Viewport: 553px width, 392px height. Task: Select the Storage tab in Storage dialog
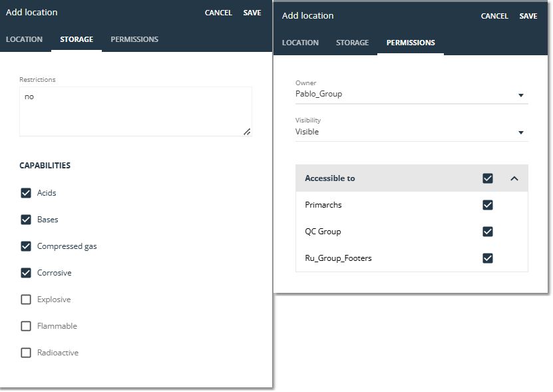coord(77,39)
